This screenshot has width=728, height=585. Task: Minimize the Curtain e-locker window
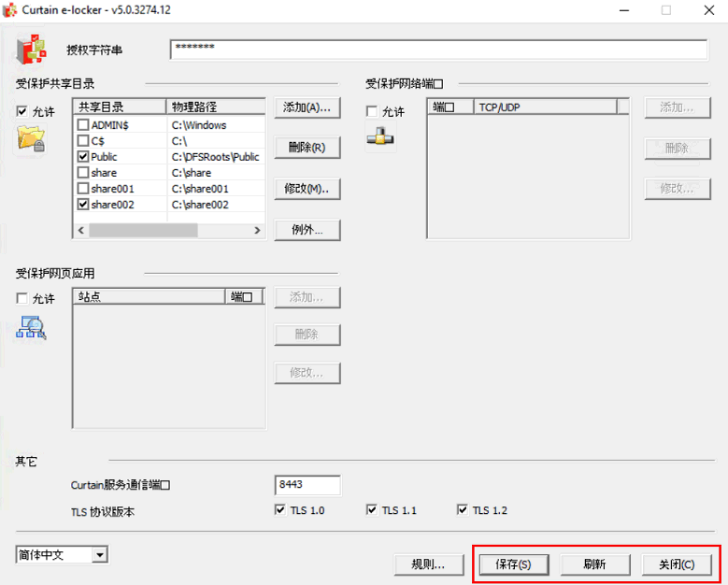coord(624,10)
